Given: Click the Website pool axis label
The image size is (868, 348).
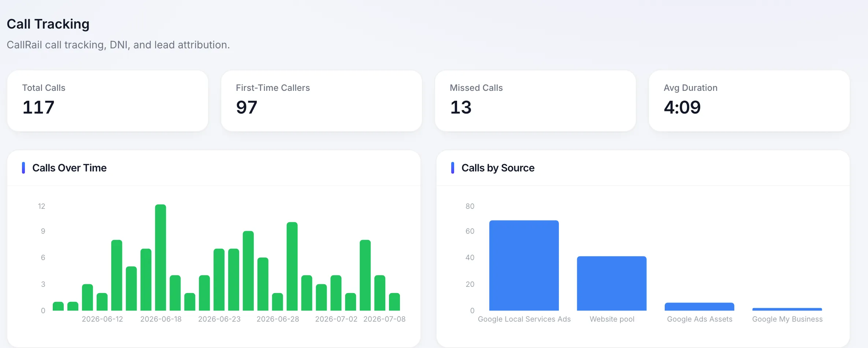Looking at the screenshot, I should pos(612,319).
